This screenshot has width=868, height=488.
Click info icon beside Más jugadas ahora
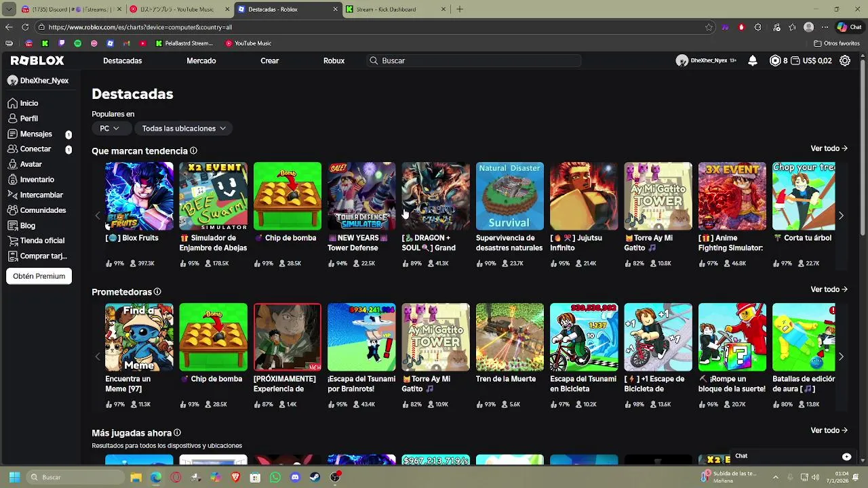177,433
